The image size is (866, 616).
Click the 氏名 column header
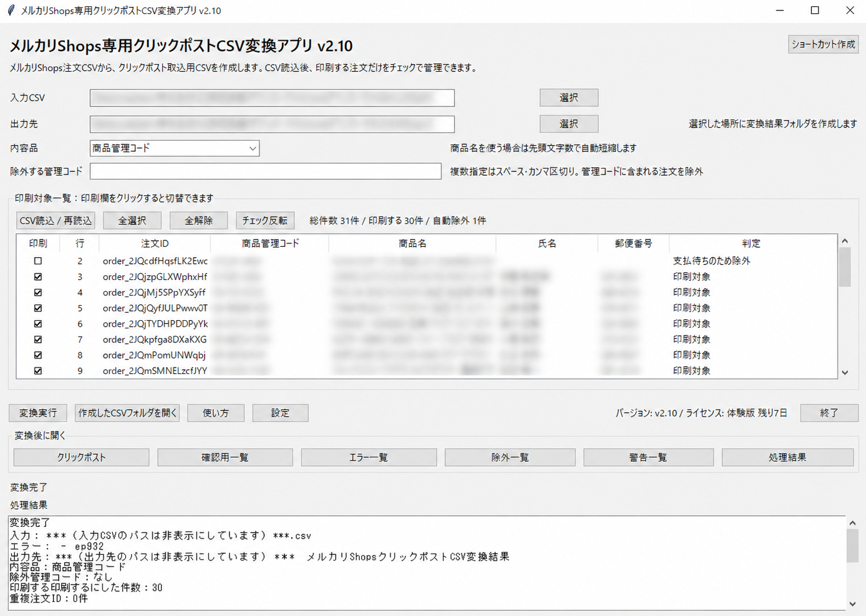(547, 243)
